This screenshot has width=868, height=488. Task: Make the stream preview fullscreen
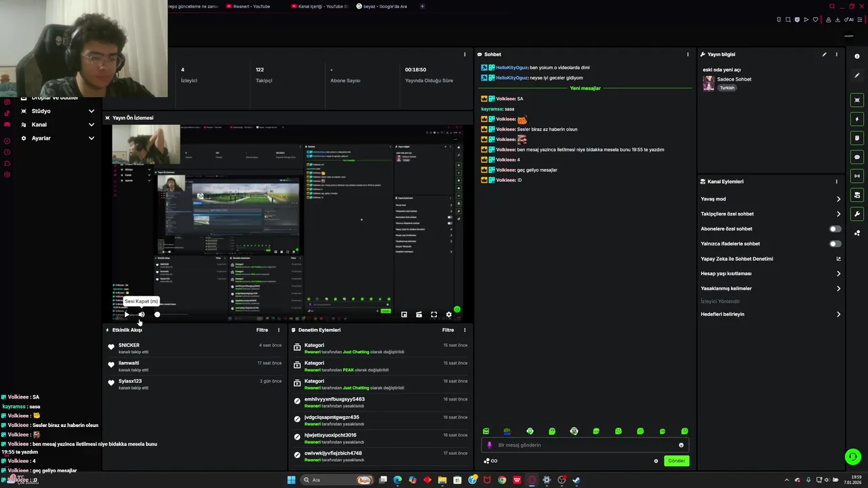tap(434, 314)
